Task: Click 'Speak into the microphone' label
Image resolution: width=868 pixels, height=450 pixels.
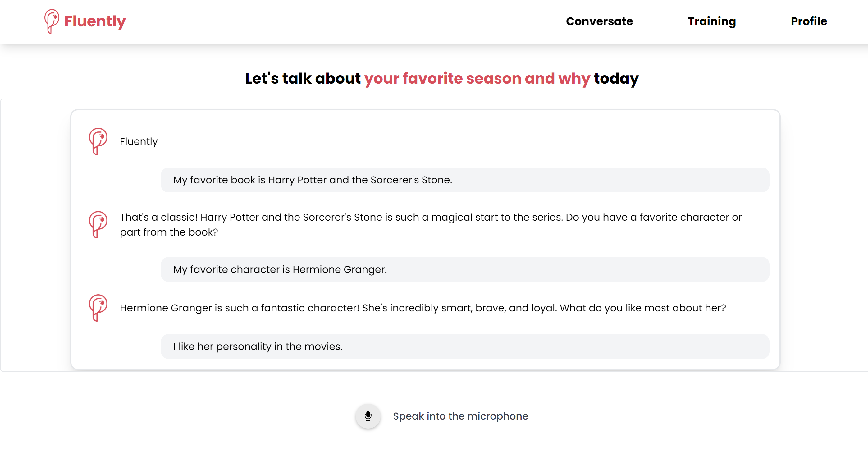Action: [460, 416]
